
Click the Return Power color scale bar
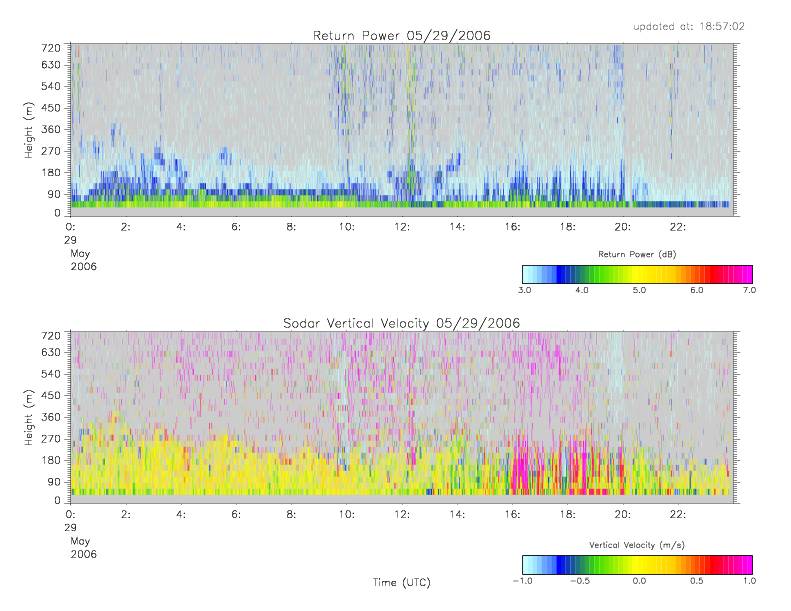637,274
